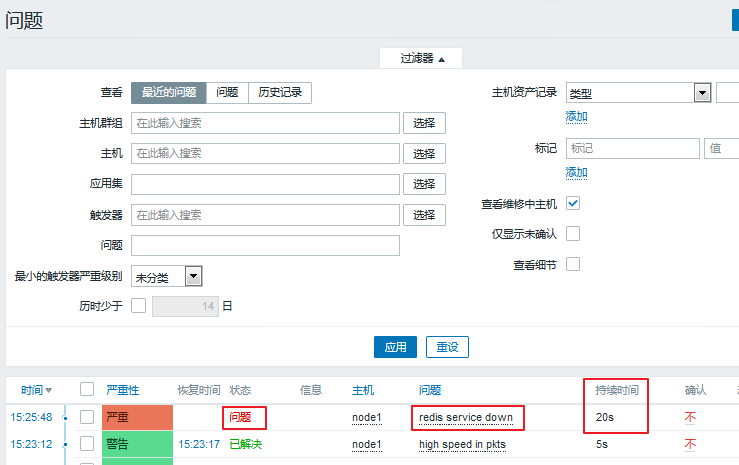The width and height of the screenshot is (739, 465).
Task: Uncheck 查看维修中主机 checkbox
Action: click(573, 203)
